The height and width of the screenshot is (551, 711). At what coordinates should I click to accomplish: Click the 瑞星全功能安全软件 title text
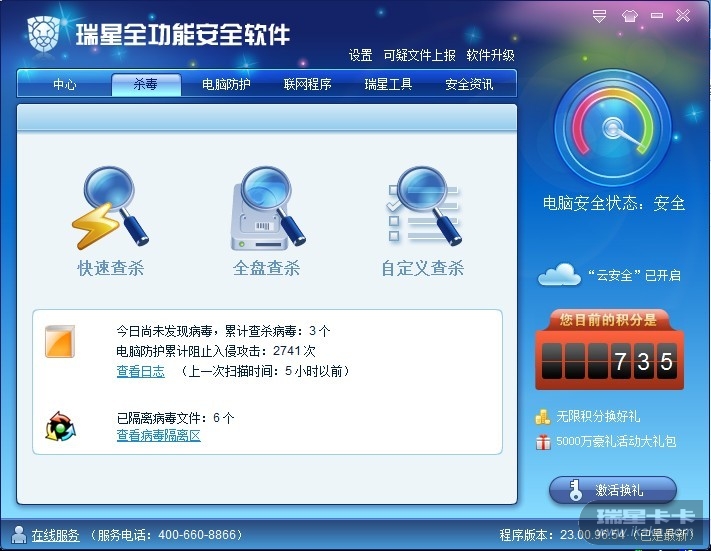(183, 35)
